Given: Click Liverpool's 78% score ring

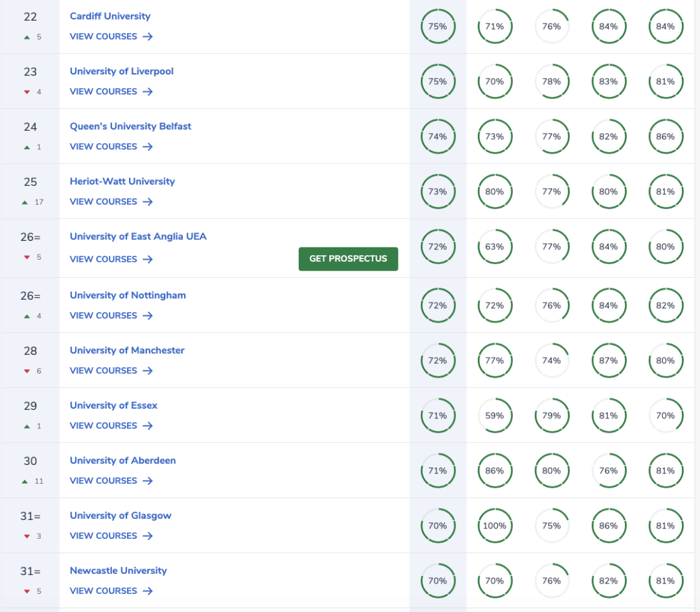Looking at the screenshot, I should click(552, 82).
